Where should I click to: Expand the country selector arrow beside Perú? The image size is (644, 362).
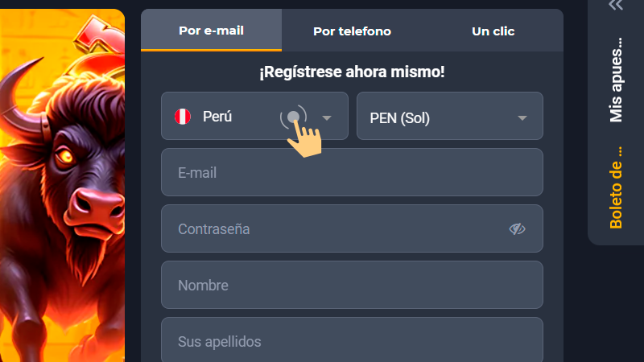[327, 117]
